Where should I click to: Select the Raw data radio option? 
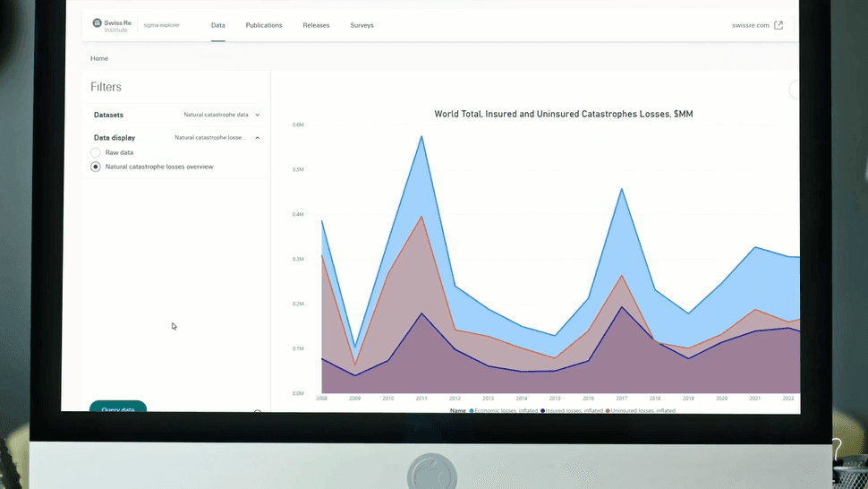(x=96, y=153)
